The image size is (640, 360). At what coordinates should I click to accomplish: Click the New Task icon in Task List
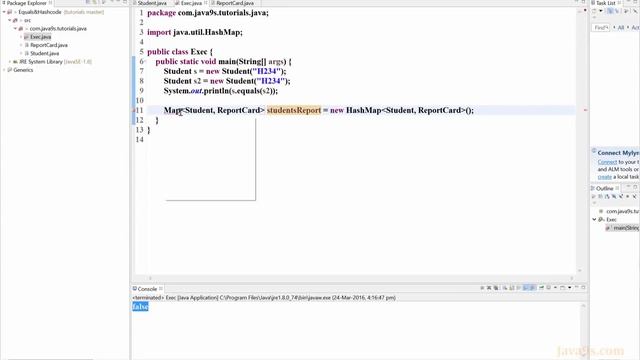(x=594, y=11)
